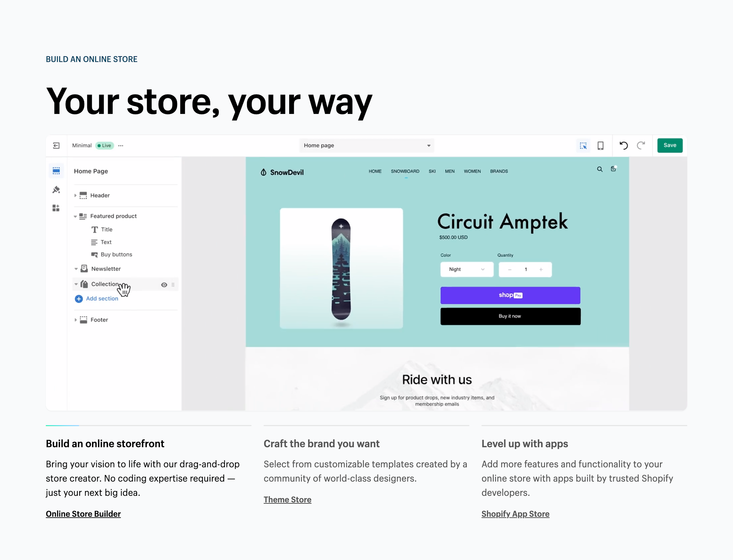This screenshot has width=733, height=560.
Task: Click the Live status indicator badge
Action: click(103, 145)
